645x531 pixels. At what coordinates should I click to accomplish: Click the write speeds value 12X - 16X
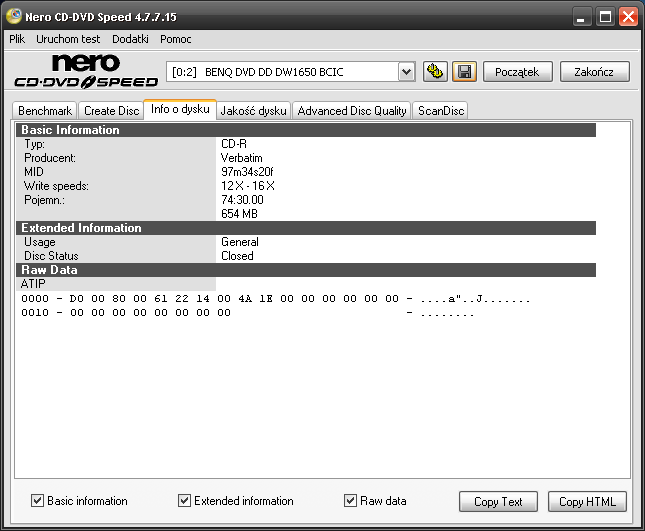click(248, 186)
